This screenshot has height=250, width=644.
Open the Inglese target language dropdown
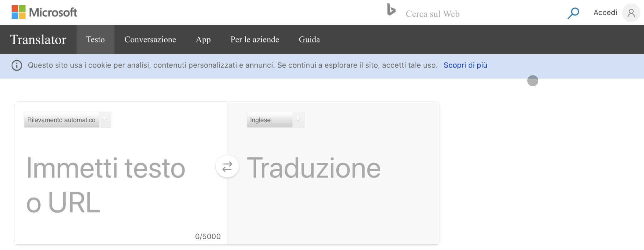pos(275,120)
